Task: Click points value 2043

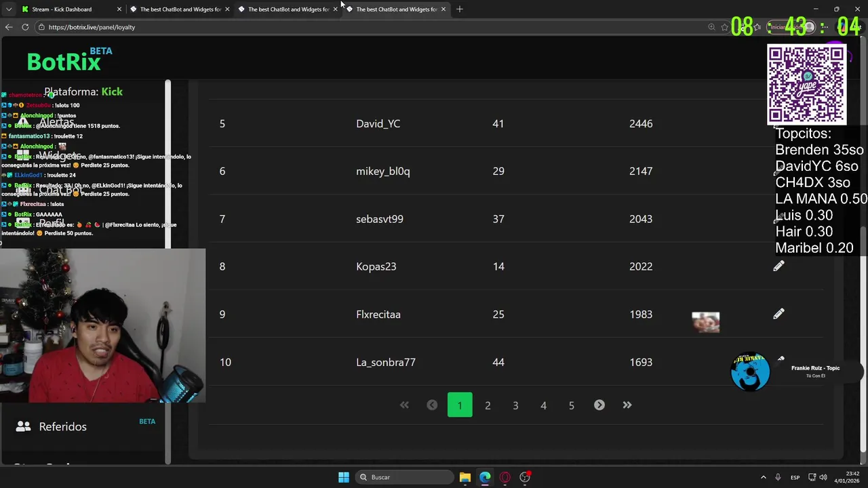Action: pyautogui.click(x=641, y=219)
